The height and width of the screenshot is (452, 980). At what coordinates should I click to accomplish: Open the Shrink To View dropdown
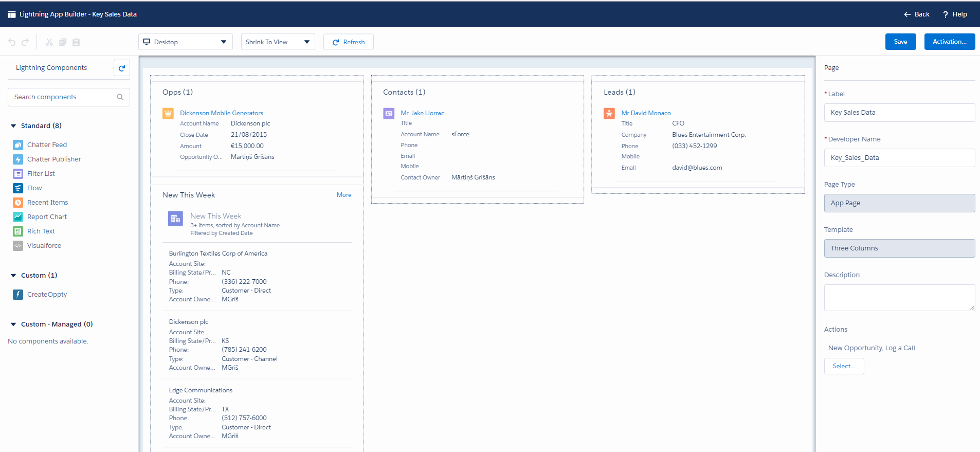(278, 42)
